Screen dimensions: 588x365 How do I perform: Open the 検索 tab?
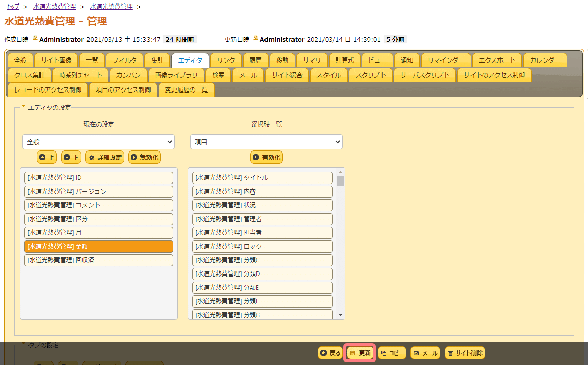218,75
